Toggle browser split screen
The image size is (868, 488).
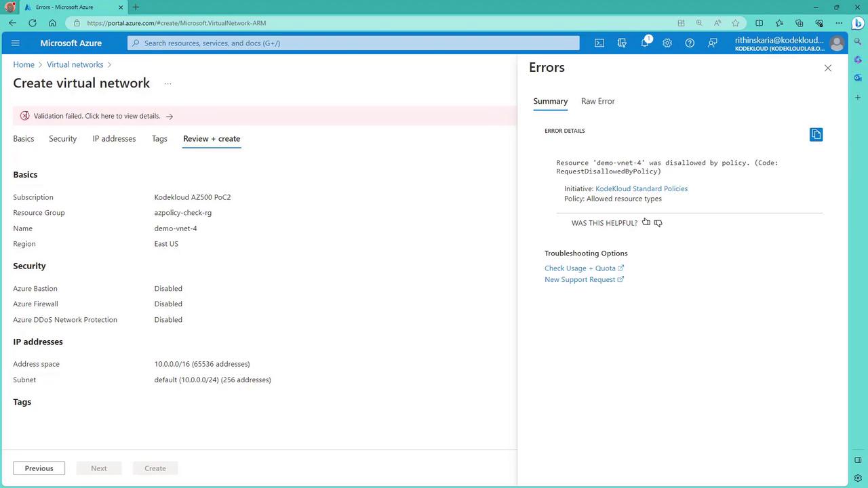(759, 23)
